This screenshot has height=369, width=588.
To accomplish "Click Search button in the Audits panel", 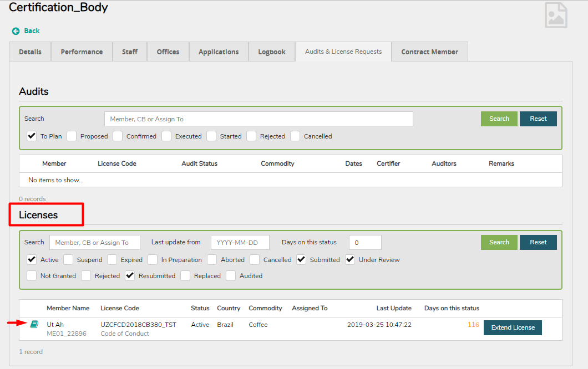I will click(499, 119).
